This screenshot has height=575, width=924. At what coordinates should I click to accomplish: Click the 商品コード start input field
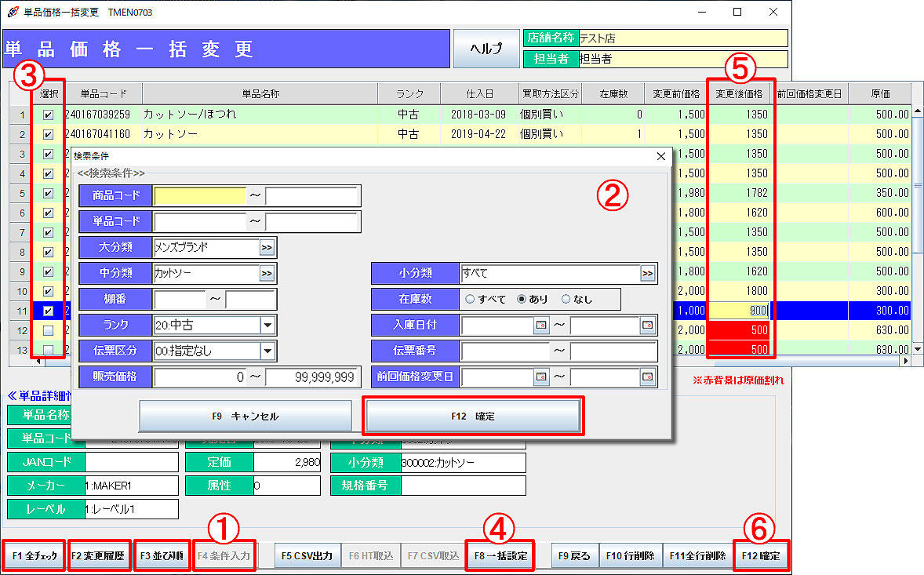tap(200, 196)
